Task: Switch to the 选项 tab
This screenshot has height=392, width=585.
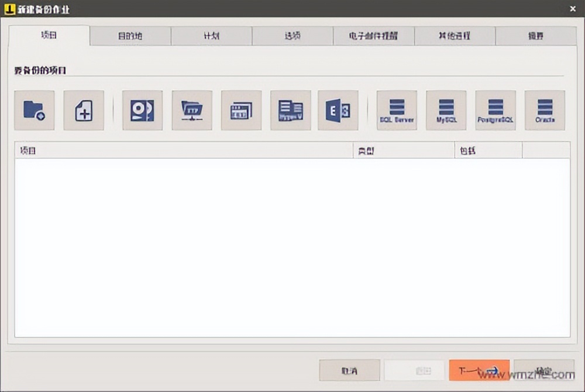Action: coord(292,36)
